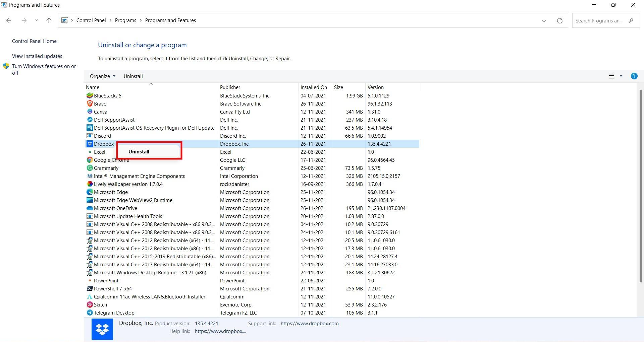Select Dell SupportAssist OS Recovery Plugin row
This screenshot has height=342, width=644.
pyautogui.click(x=252, y=128)
